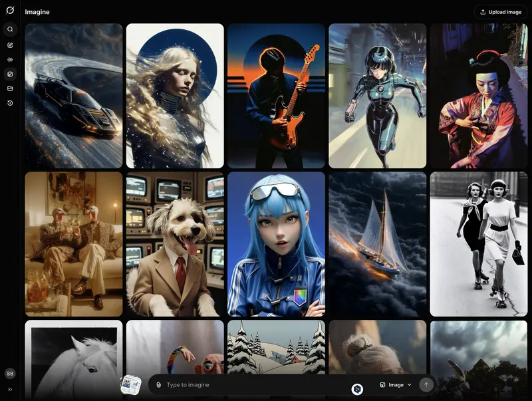This screenshot has width=532, height=401.
Task: Click the Grok logo in the sidebar
Action: pyautogui.click(x=10, y=11)
